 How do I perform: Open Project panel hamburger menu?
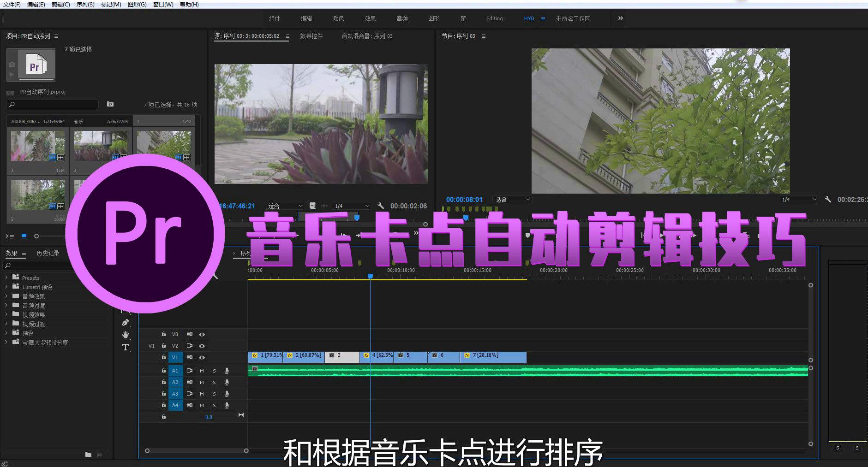[x=56, y=36]
